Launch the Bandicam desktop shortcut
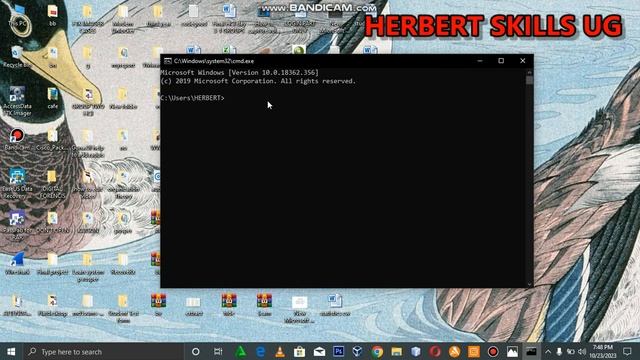 tap(17, 139)
